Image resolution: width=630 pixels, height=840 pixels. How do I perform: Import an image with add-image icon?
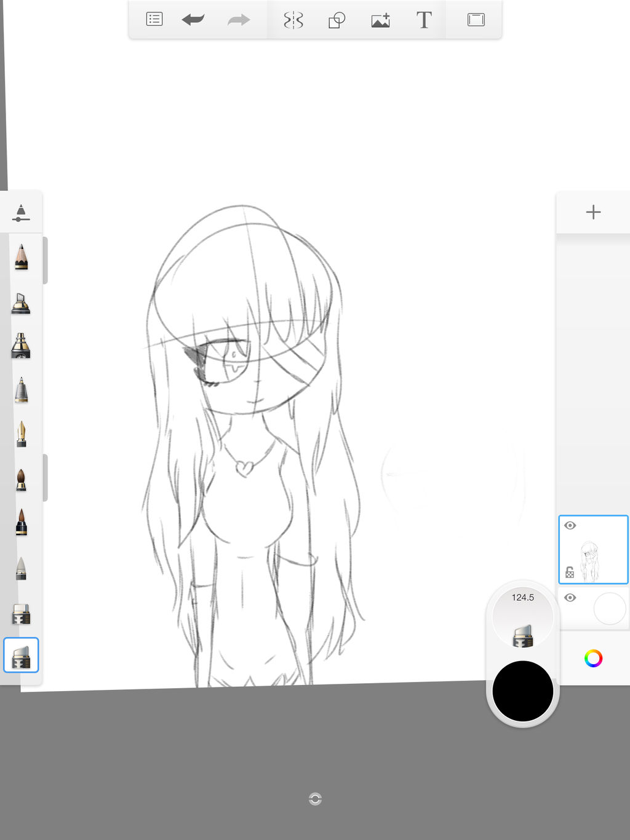point(381,20)
